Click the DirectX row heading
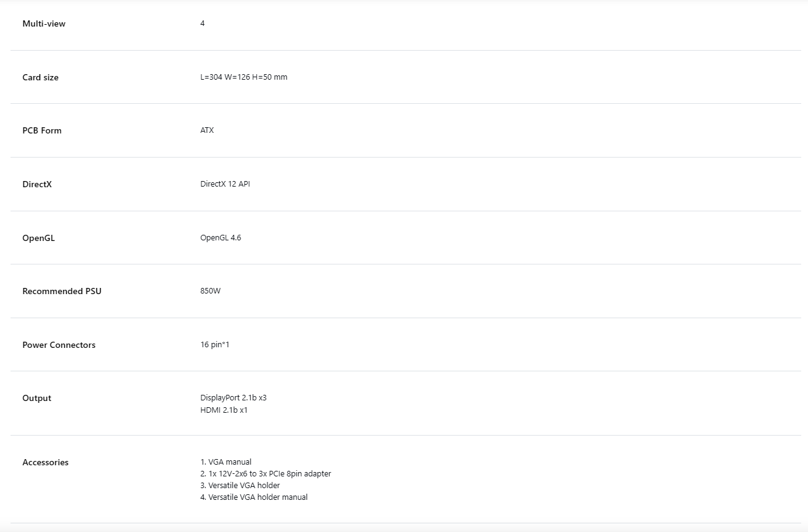This screenshot has width=808, height=532. click(x=37, y=184)
